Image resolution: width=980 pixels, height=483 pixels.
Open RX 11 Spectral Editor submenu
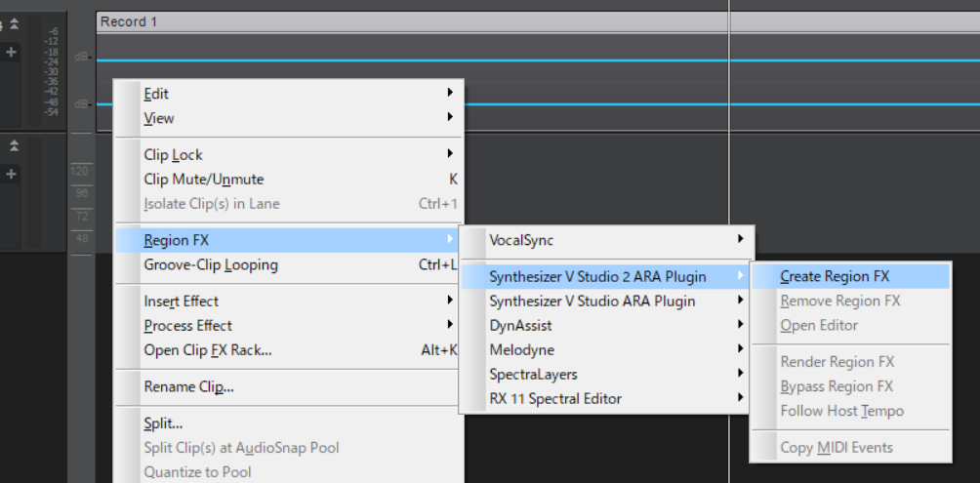point(605,399)
